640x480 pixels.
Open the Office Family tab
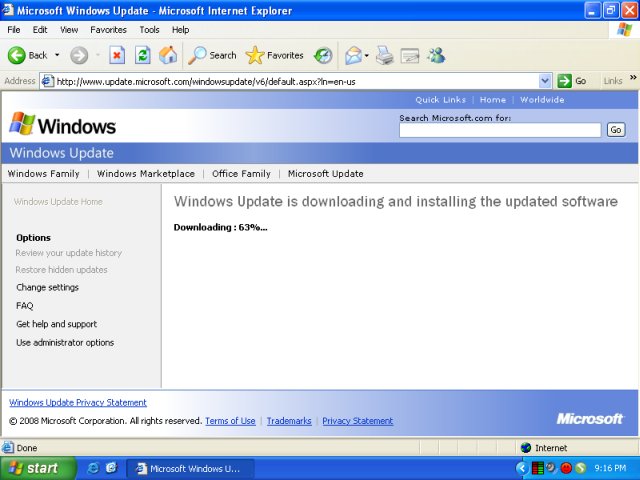click(x=241, y=173)
